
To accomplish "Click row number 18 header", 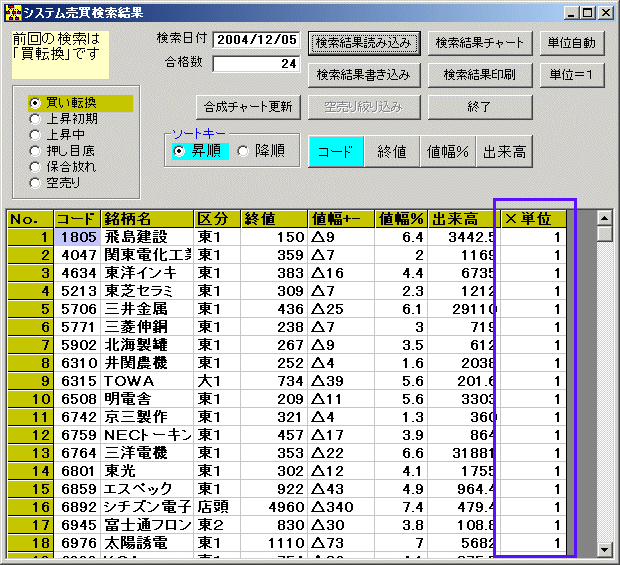I will [x=30, y=543].
